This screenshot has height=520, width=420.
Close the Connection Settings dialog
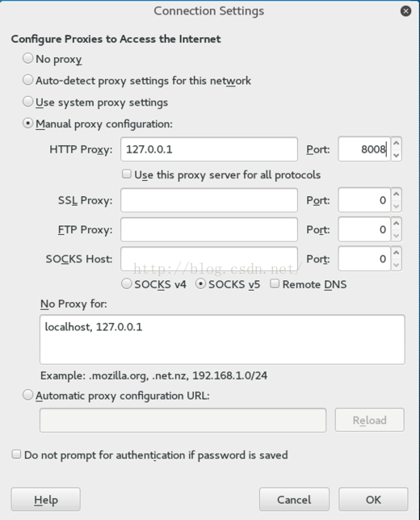(x=405, y=11)
